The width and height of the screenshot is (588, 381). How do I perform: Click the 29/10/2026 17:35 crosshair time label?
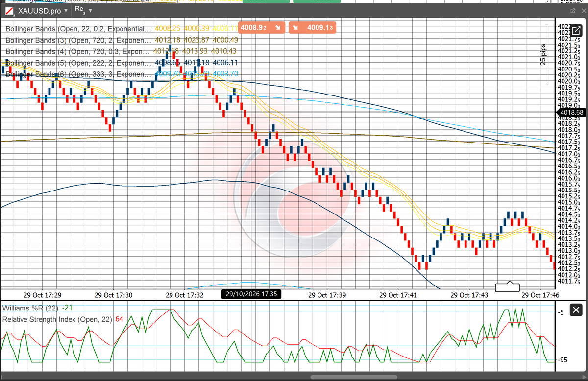(250, 294)
